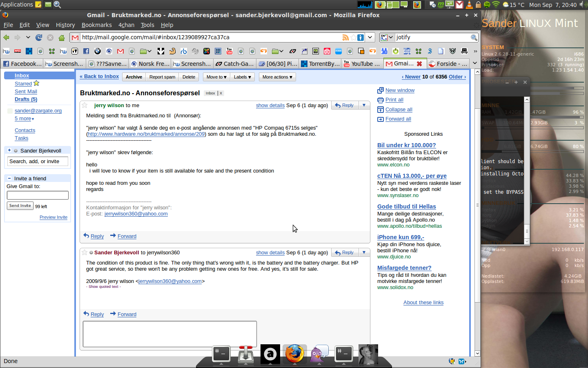Click the search magnifier icon in the top panel
Screen dimensions: 588x368
pyautogui.click(x=57, y=4)
